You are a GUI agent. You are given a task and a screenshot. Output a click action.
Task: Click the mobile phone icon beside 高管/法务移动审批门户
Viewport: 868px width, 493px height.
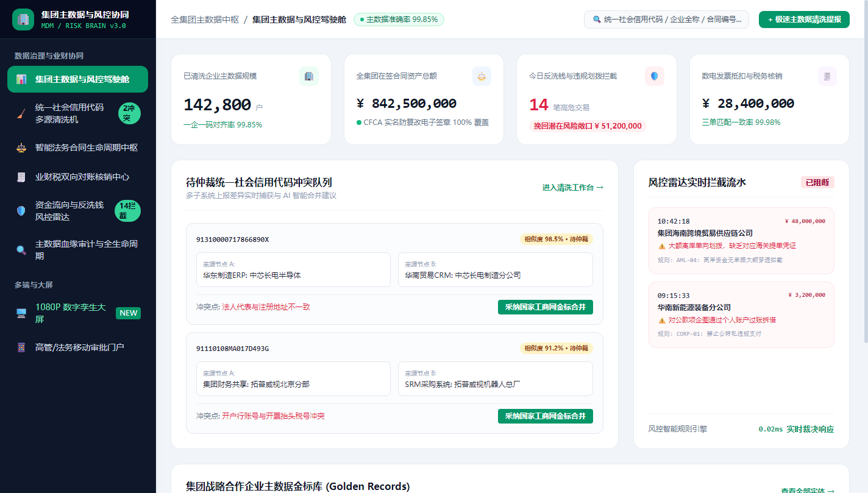pos(21,347)
